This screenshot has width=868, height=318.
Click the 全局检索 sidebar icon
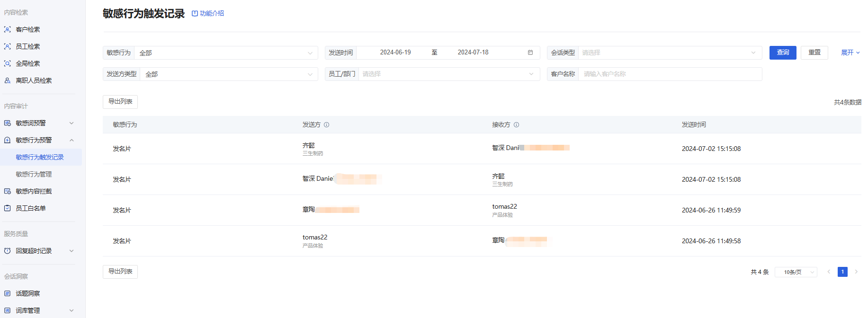8,63
